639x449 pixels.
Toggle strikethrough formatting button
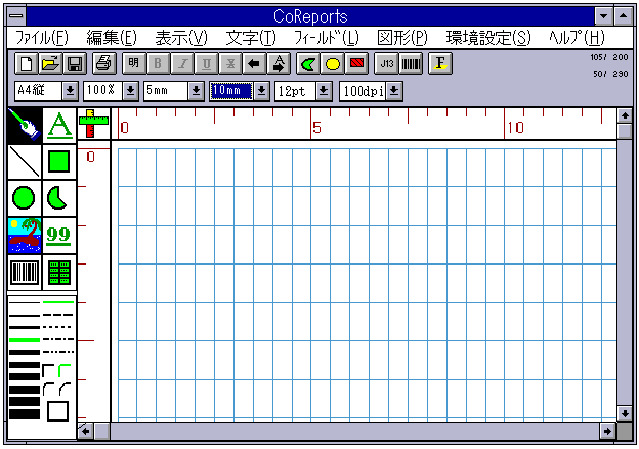pos(230,64)
